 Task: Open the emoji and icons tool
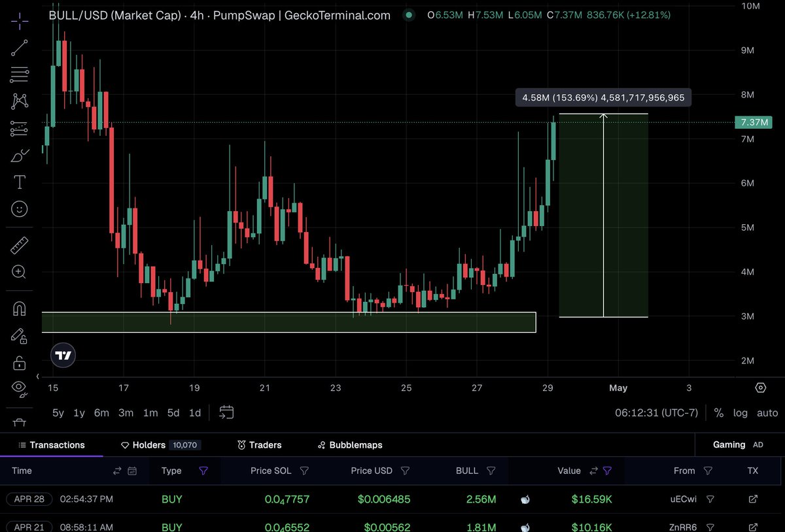click(20, 209)
